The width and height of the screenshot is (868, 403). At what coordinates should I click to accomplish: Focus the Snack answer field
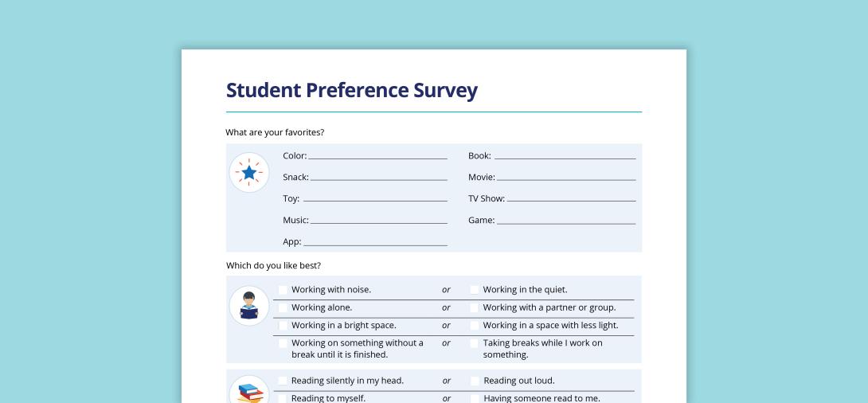click(x=378, y=177)
